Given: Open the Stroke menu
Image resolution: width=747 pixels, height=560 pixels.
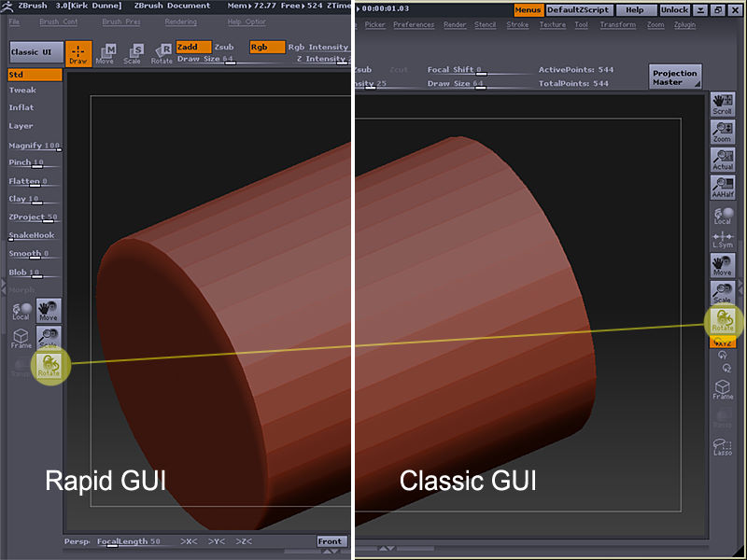Looking at the screenshot, I should coord(517,25).
